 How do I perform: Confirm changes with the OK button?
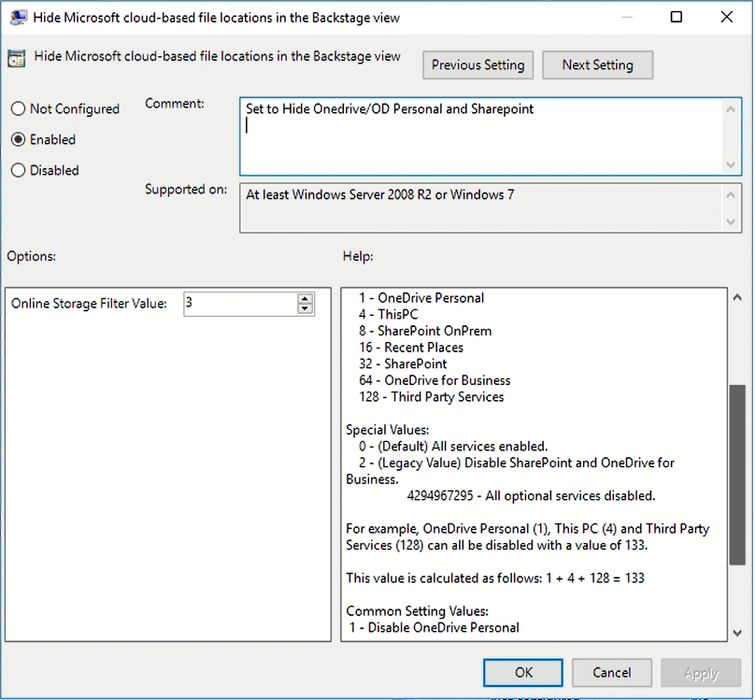(522, 672)
